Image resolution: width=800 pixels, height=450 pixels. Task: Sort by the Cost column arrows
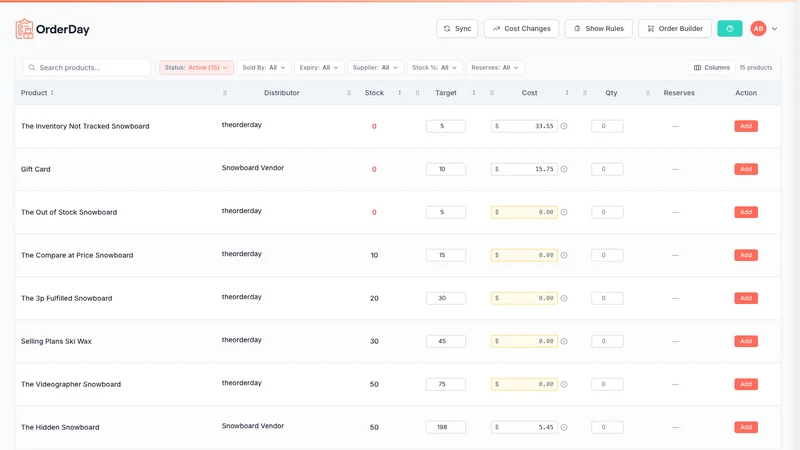(567, 93)
